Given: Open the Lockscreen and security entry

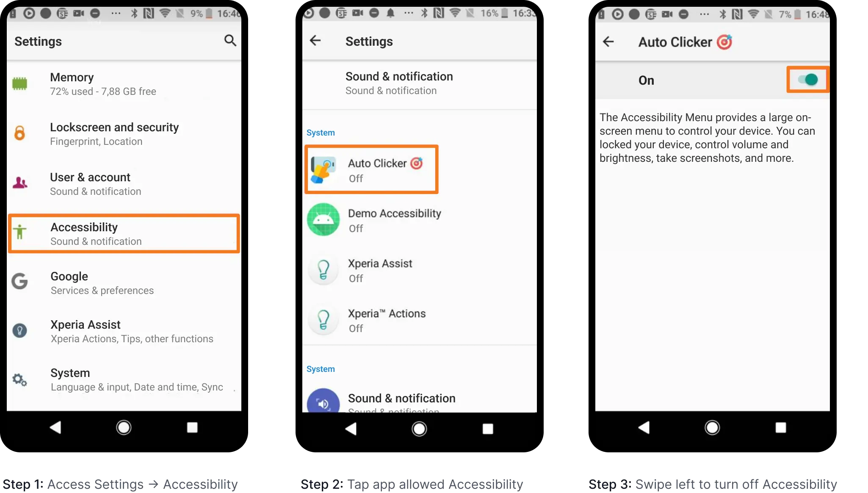Looking at the screenshot, I should (x=124, y=134).
